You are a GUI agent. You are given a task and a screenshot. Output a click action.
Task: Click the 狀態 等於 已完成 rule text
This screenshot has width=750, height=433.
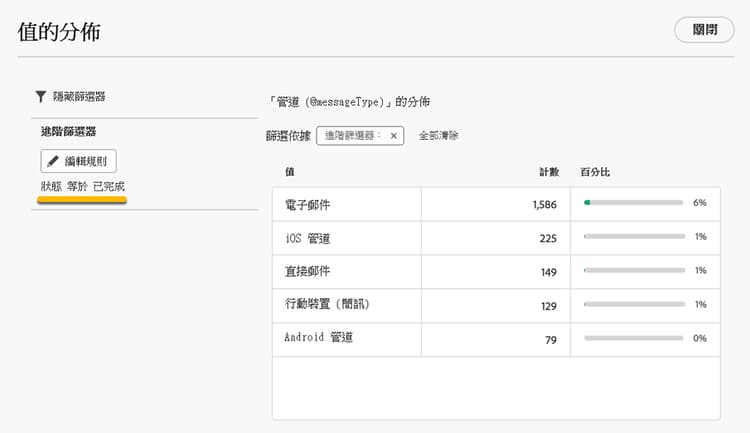(x=82, y=186)
